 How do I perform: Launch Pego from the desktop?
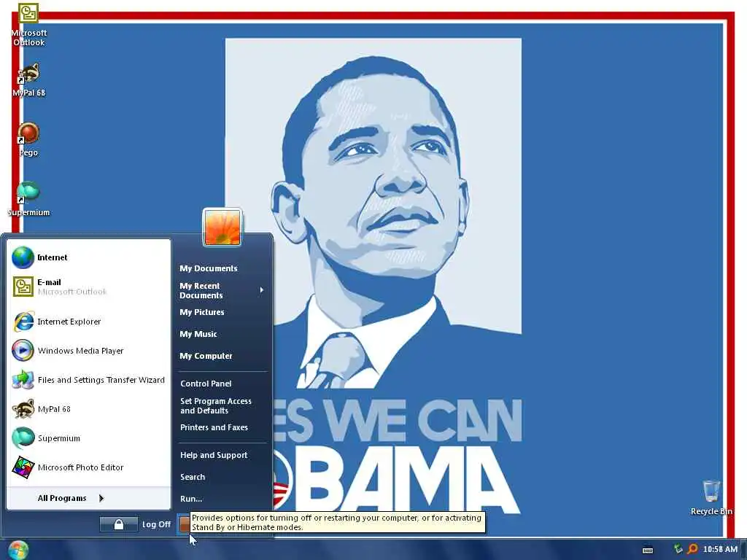(x=28, y=139)
